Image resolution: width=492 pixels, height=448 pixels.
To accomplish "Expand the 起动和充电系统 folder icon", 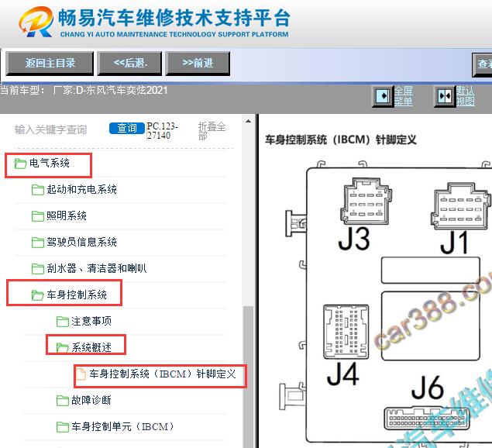I will point(38,190).
